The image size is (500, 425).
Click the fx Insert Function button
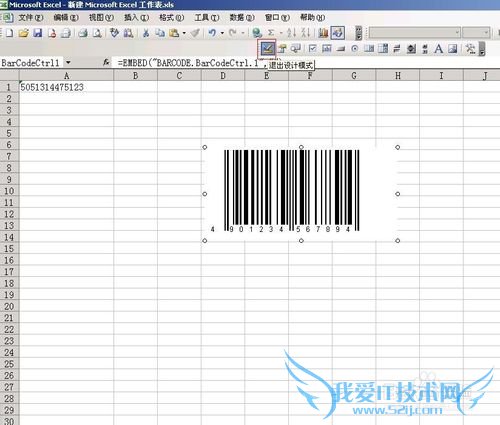coord(106,62)
